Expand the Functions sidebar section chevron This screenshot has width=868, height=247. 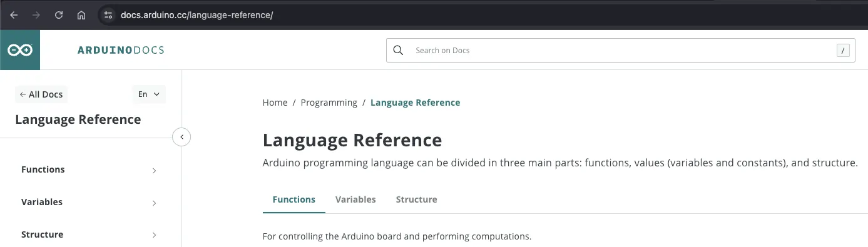(x=154, y=170)
